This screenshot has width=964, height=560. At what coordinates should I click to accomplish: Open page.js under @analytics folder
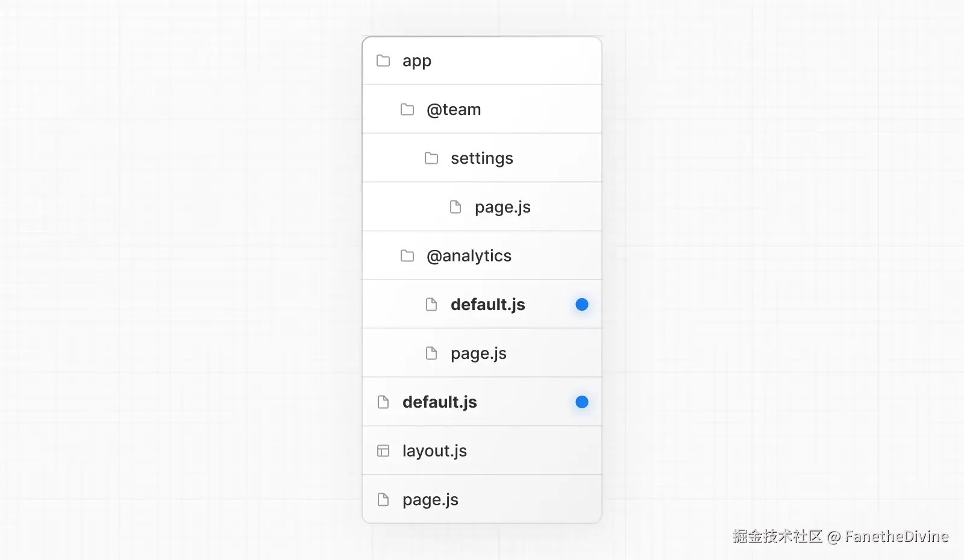pyautogui.click(x=478, y=353)
